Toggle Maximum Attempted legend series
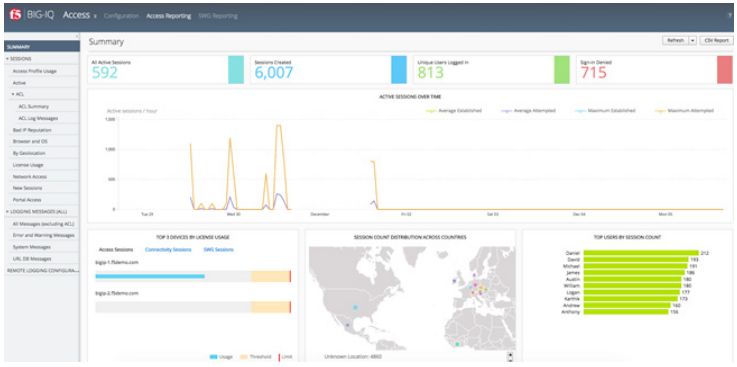Image resolution: width=737 pixels, height=367 pixels. pos(684,111)
